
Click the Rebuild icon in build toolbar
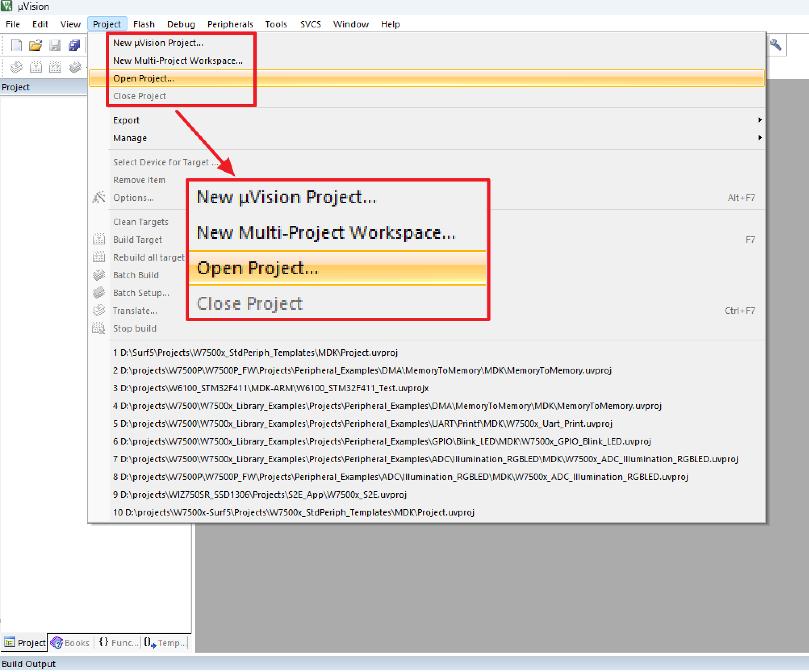[x=55, y=67]
